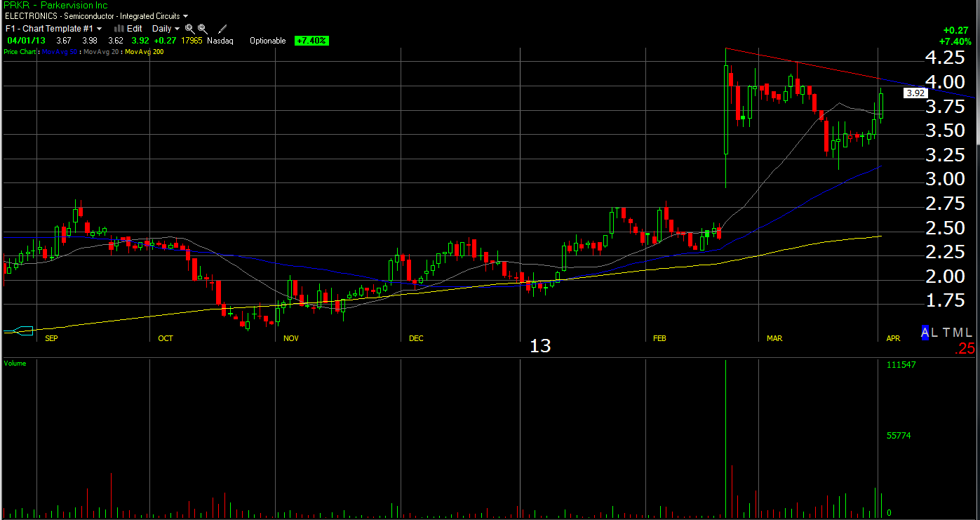Click the NOV month label on time axis
Image resolution: width=980 pixels, height=520 pixels.
tap(291, 338)
